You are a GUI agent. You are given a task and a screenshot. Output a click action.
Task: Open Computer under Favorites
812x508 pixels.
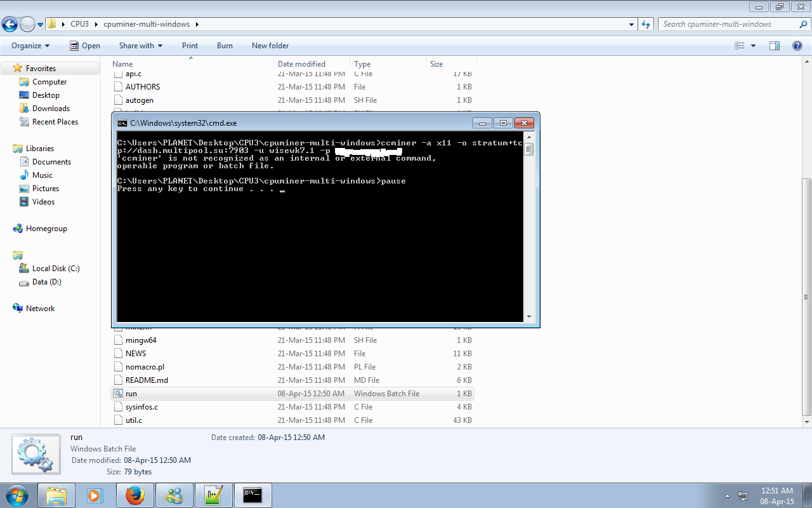click(49, 82)
